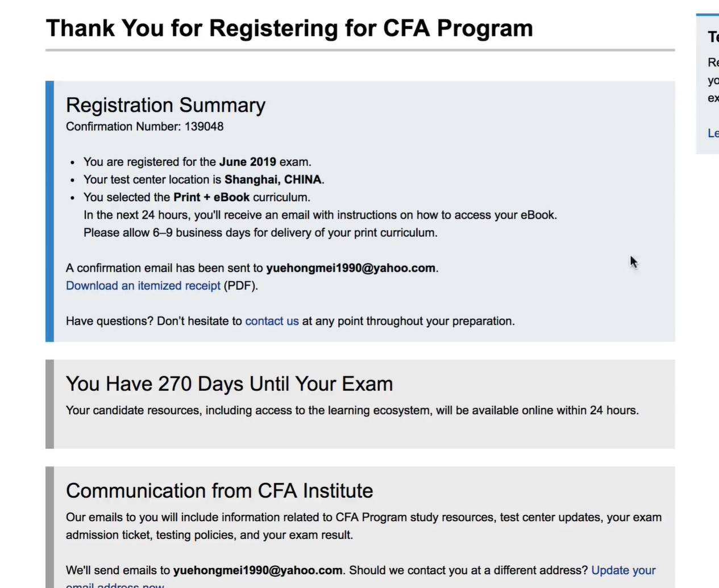Click the Communication from CFA Institute heading
Screen dimensions: 719x588
(219, 491)
